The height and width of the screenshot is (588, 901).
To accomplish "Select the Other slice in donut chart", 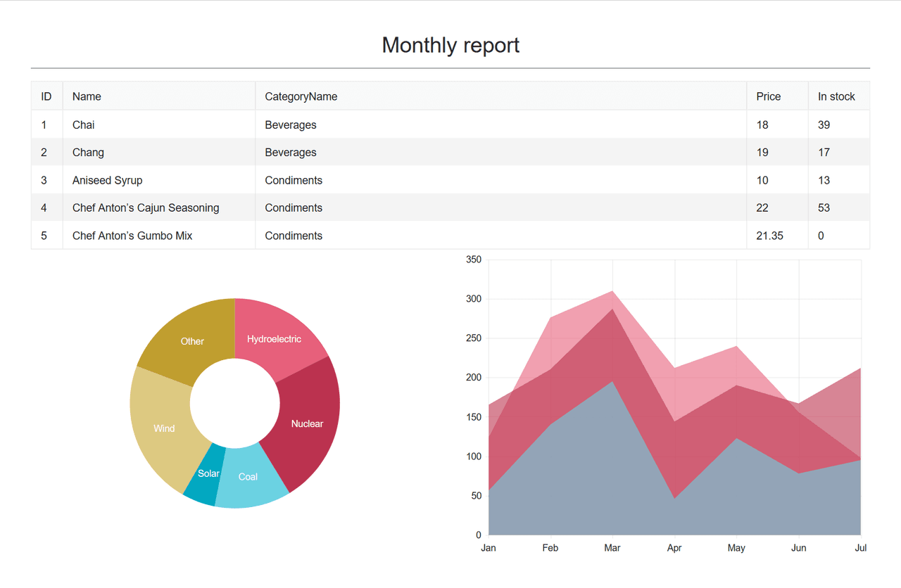I will click(x=191, y=340).
